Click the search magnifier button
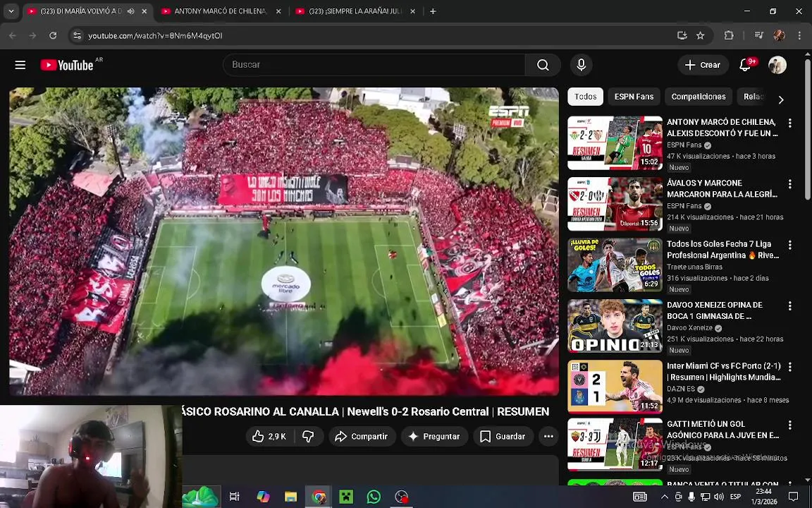 (x=543, y=65)
